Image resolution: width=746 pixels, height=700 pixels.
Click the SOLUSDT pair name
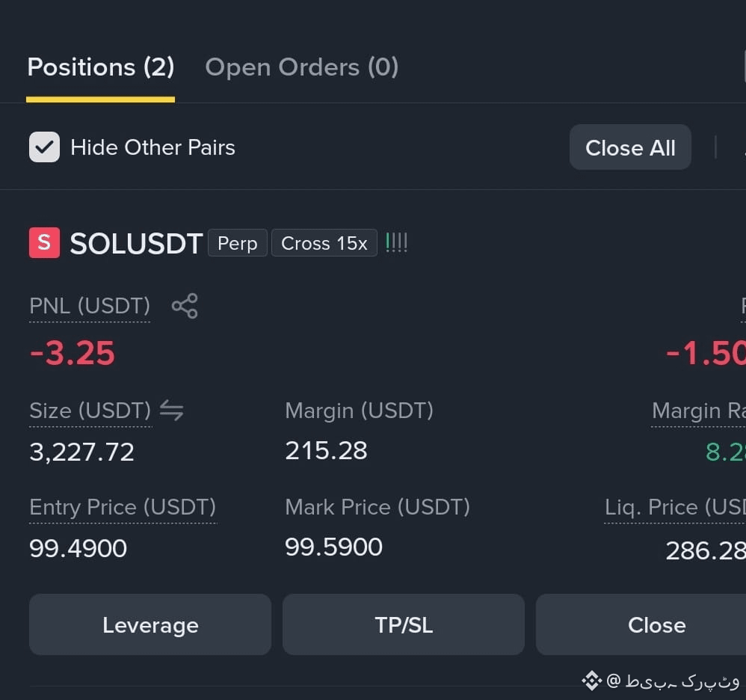(x=137, y=244)
